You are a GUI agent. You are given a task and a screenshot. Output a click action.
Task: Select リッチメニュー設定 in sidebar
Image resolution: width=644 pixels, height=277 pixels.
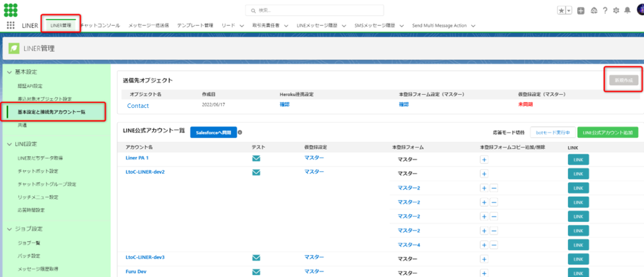[38, 197]
